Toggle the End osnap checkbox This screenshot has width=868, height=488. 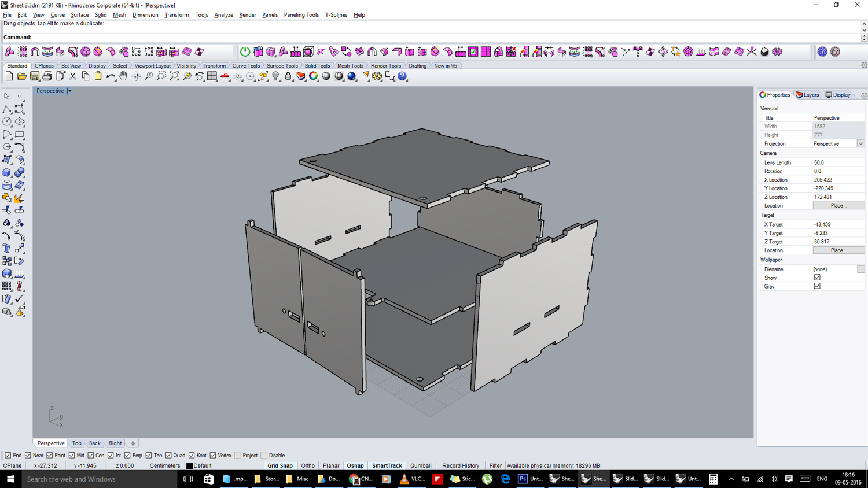[x=8, y=456]
